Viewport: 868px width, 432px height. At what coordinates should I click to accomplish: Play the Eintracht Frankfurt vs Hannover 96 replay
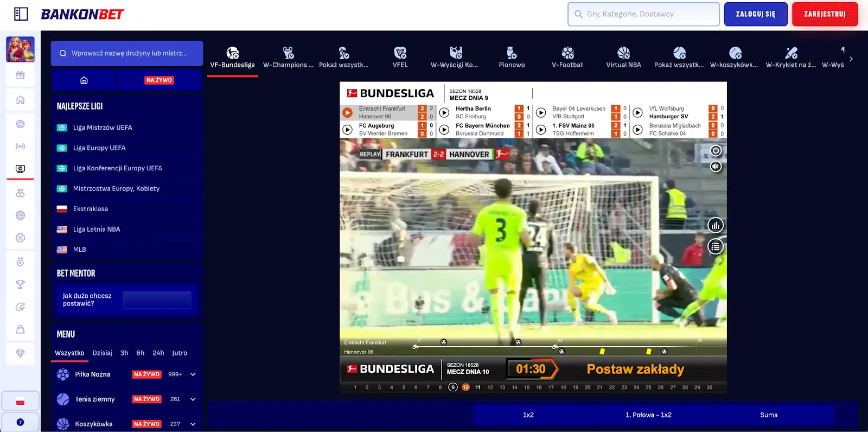(x=347, y=113)
